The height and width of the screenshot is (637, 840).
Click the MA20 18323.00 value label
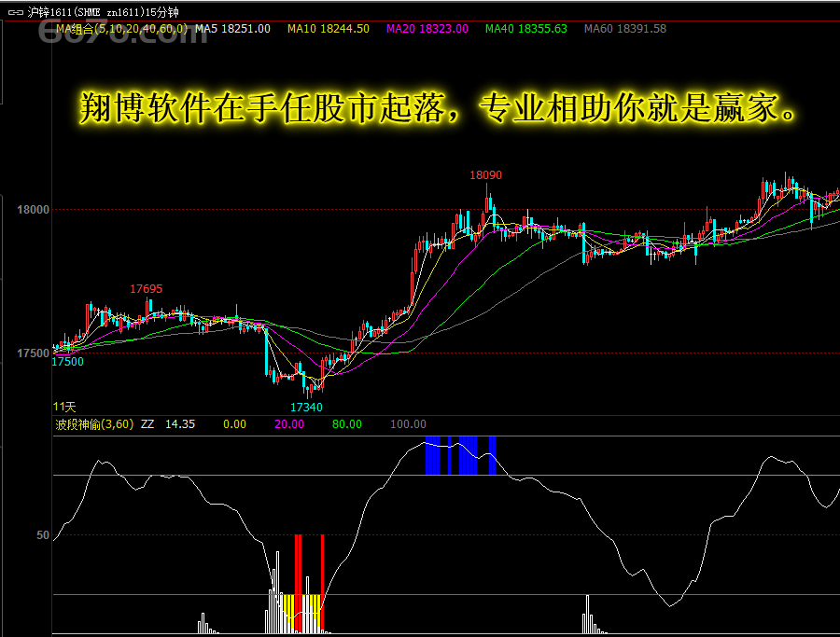click(427, 29)
